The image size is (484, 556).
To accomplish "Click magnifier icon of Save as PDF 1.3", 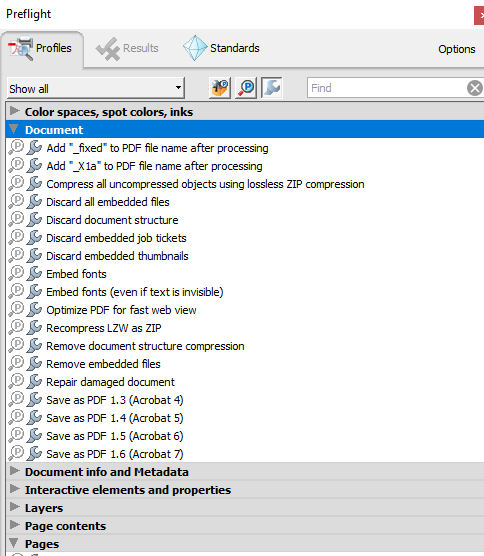I will tap(16, 400).
